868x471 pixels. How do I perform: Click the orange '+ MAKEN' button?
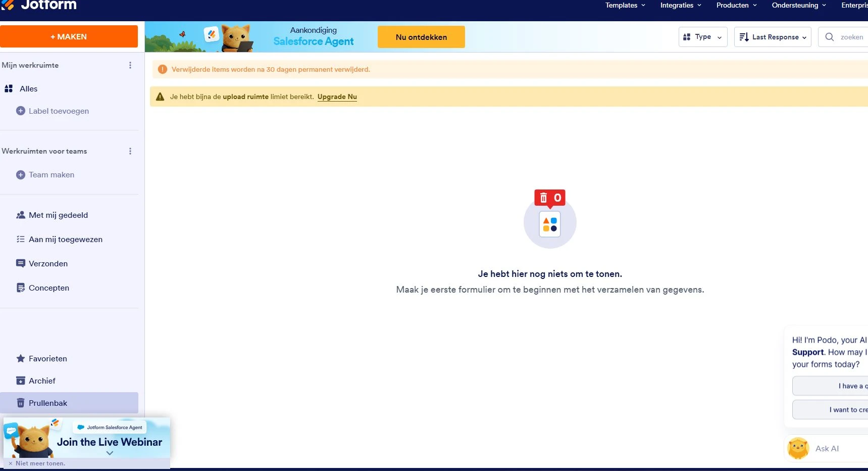point(69,36)
